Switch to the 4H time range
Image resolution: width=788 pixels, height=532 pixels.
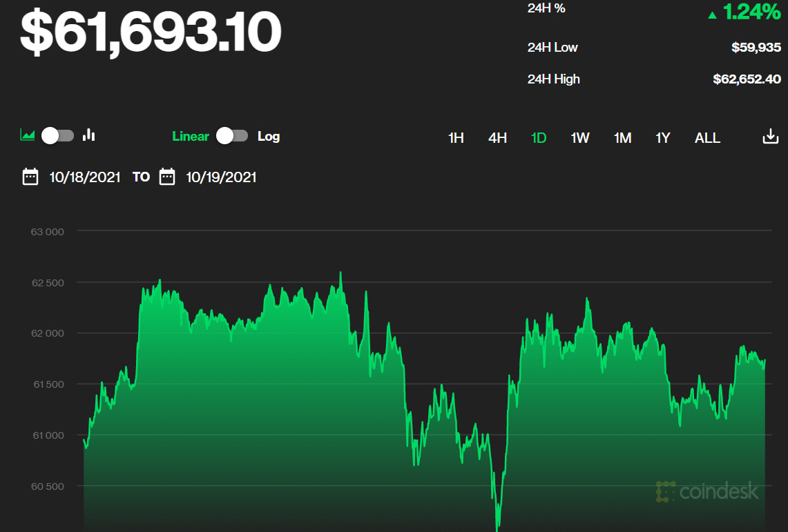pyautogui.click(x=497, y=138)
